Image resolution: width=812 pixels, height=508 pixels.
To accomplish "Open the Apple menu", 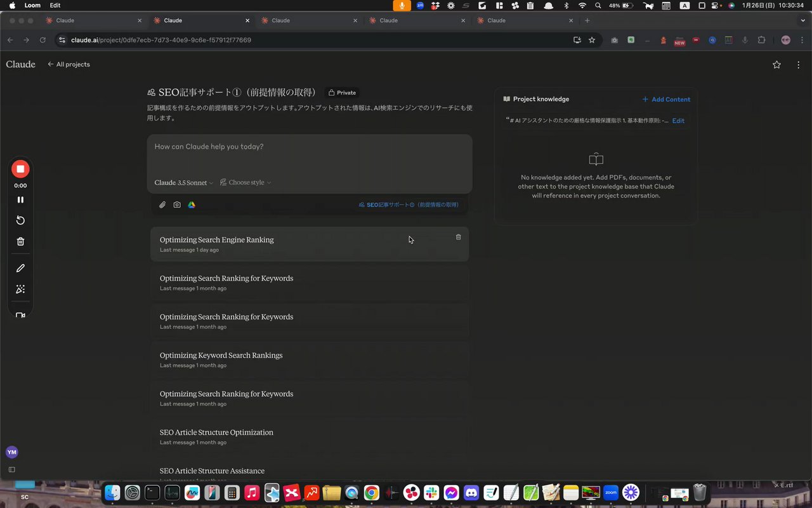I will [x=12, y=5].
